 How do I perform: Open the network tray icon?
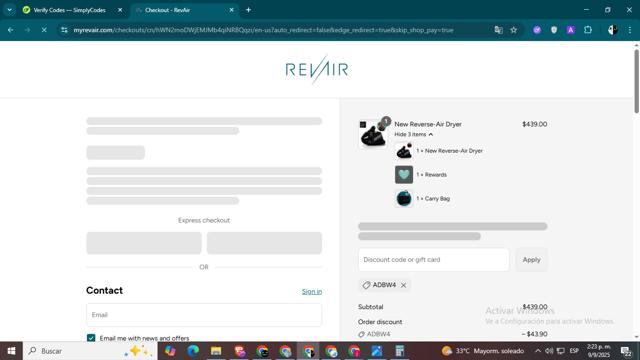pos(561,351)
